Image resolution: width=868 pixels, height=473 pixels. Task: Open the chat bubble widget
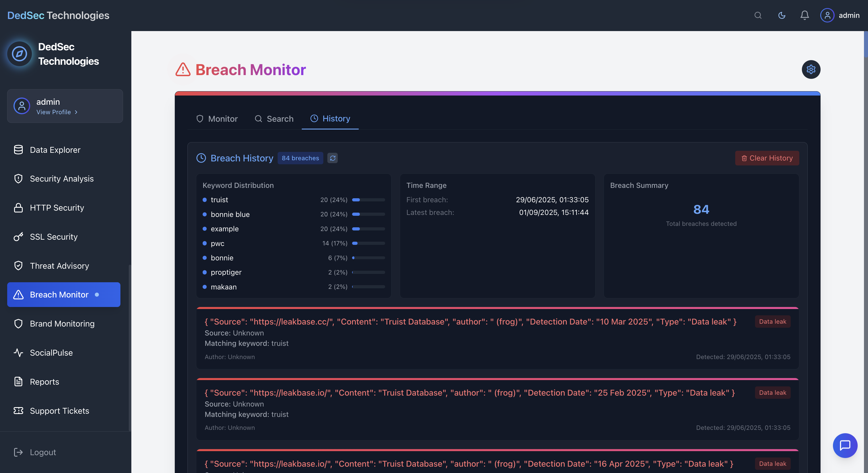tap(845, 445)
